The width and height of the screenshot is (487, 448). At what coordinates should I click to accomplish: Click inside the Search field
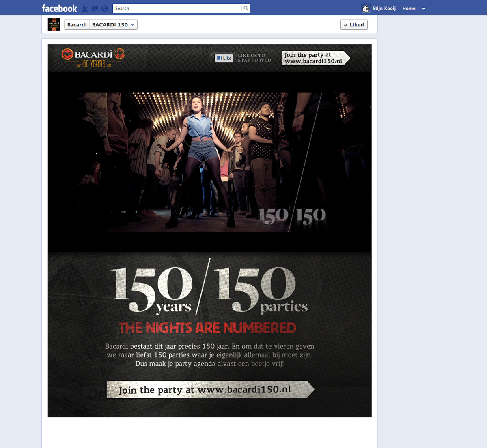(x=177, y=8)
